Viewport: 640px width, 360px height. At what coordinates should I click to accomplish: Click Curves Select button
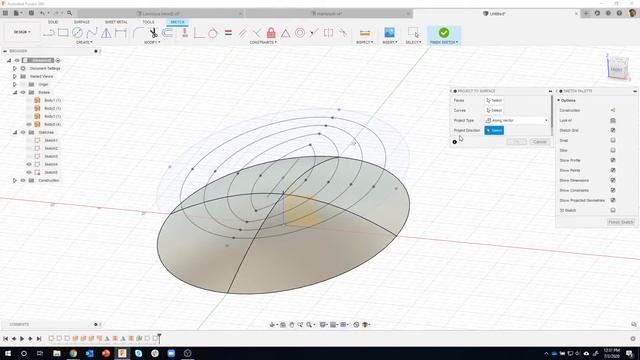[x=494, y=110]
